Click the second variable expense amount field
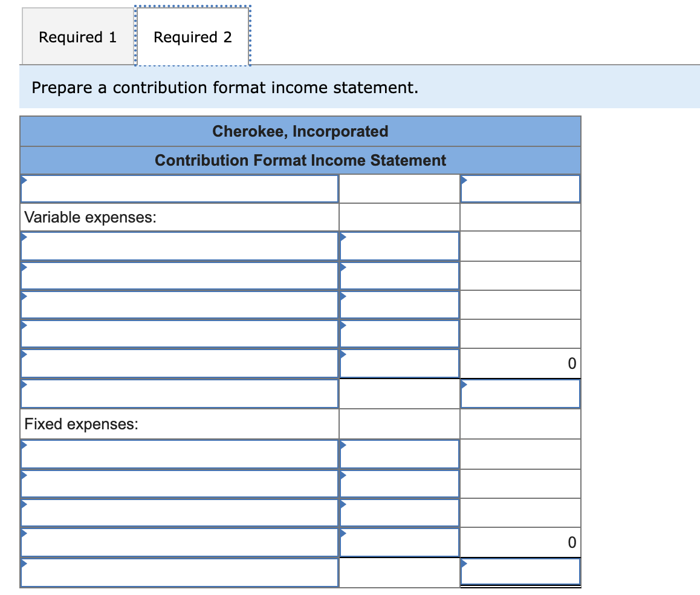 (400, 276)
